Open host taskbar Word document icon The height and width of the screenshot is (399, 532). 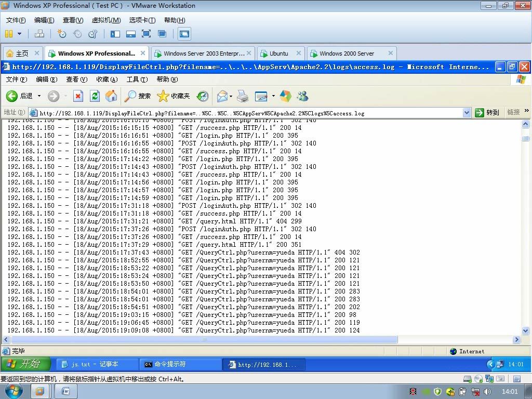(x=65, y=392)
